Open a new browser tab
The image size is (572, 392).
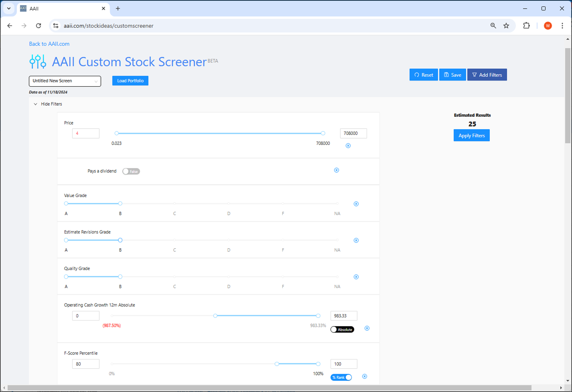tap(118, 8)
